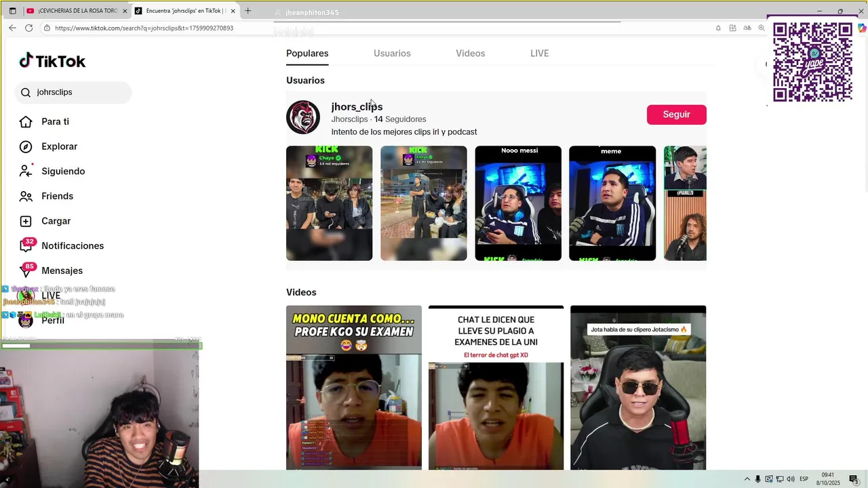This screenshot has height=488, width=868.
Task: Go to Para ti feed
Action: pyautogui.click(x=55, y=122)
